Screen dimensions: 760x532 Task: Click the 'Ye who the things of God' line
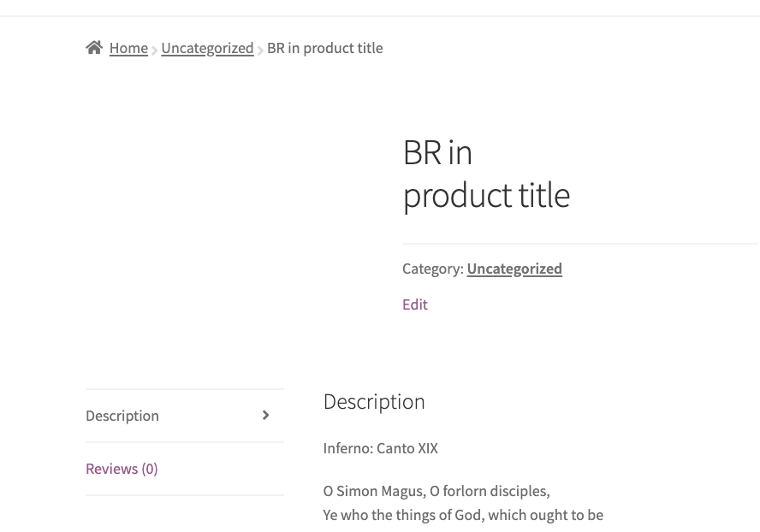point(463,514)
